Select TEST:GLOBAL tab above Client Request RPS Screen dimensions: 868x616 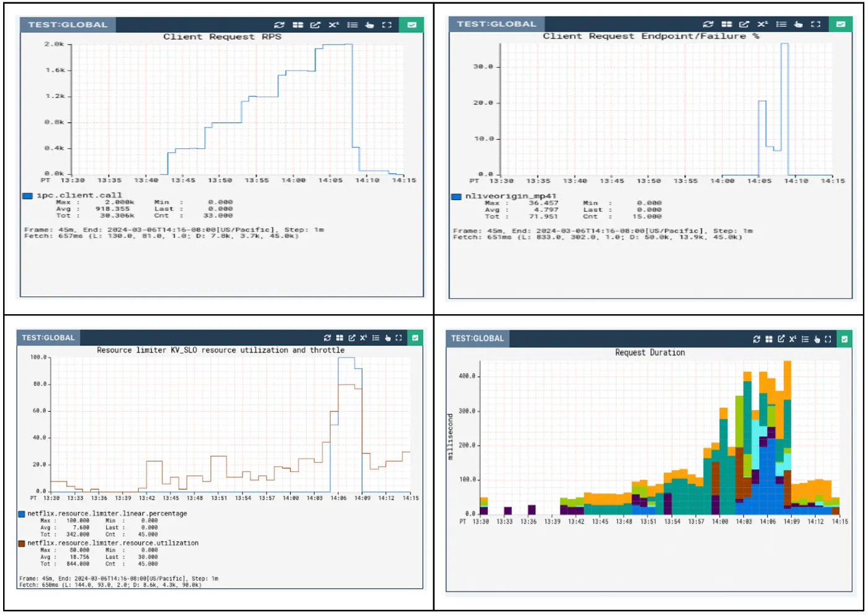point(68,25)
